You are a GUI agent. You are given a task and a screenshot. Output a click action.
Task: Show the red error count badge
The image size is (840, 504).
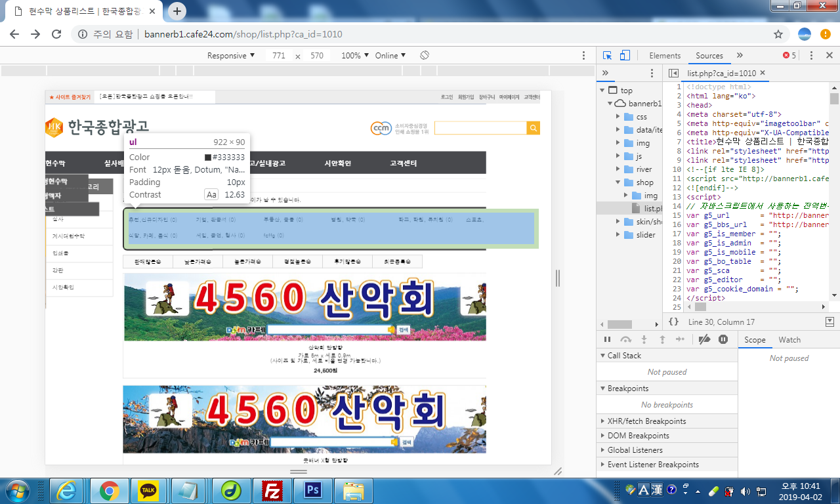point(789,56)
